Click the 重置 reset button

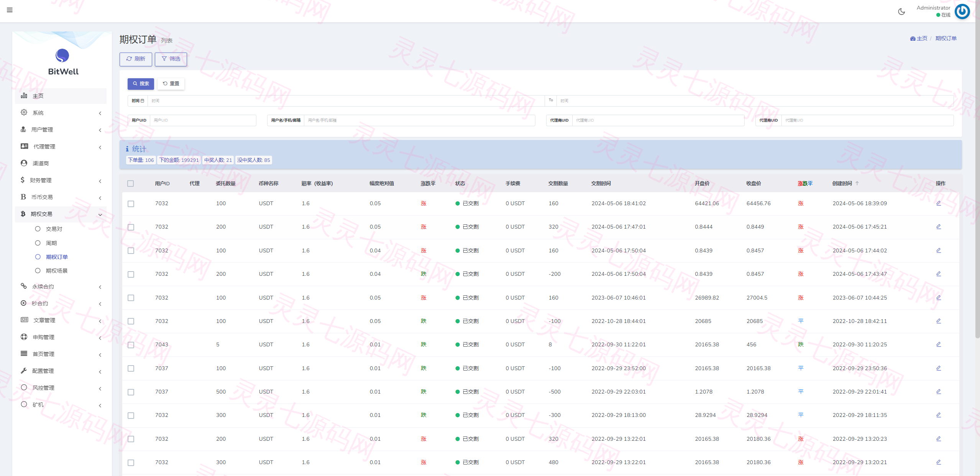(x=171, y=84)
